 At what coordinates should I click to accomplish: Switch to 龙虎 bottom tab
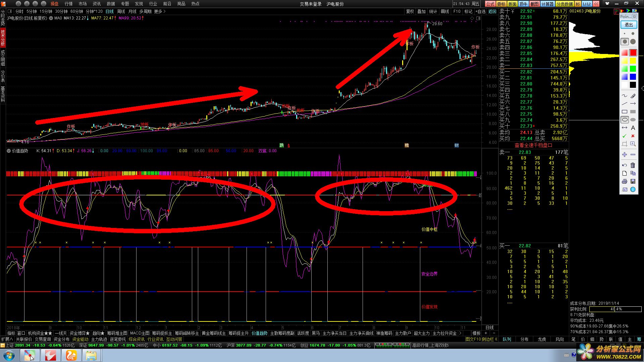point(542,339)
